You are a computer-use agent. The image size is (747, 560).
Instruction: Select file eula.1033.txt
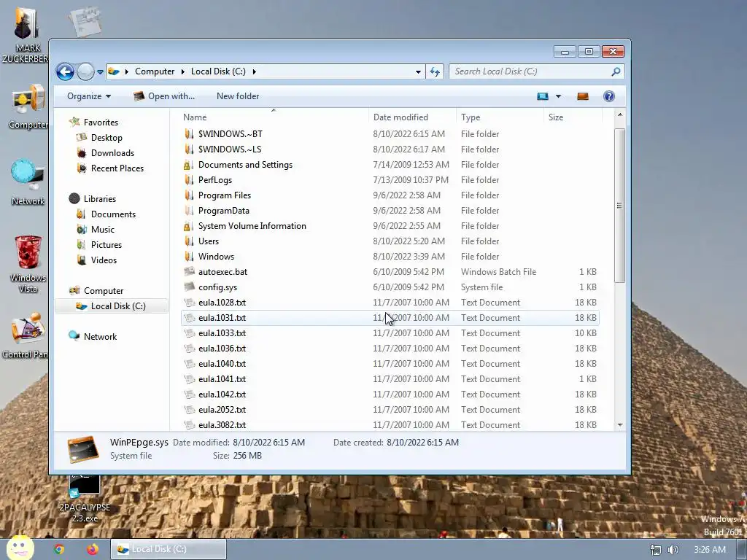point(390,333)
